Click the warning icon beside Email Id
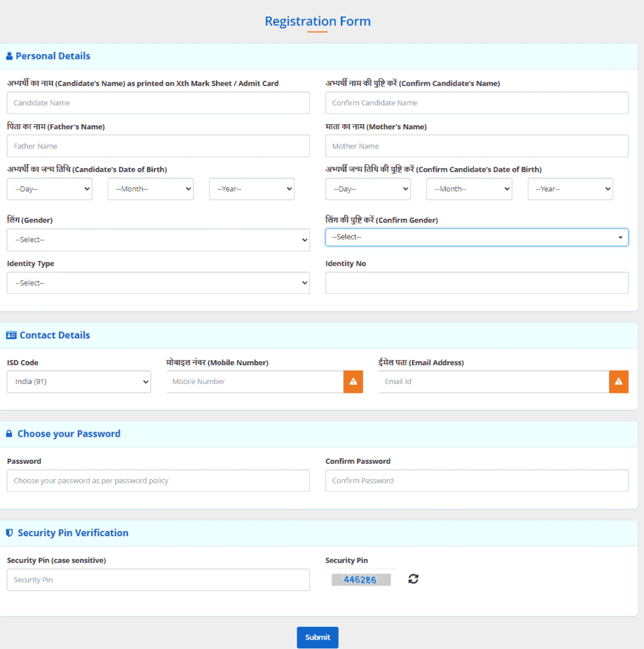 click(x=619, y=382)
